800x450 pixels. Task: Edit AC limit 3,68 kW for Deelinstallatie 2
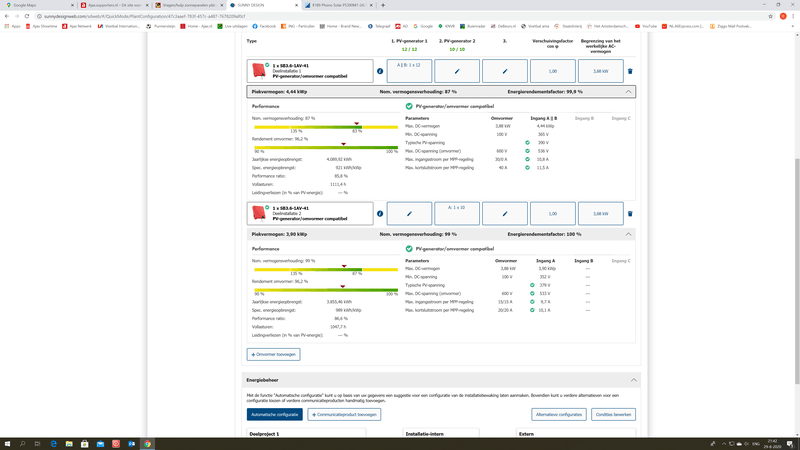(x=601, y=213)
